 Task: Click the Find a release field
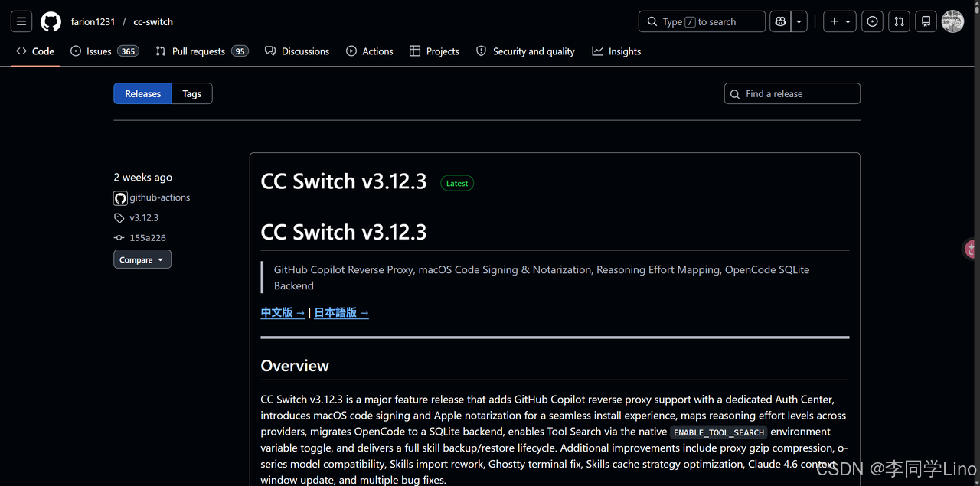pyautogui.click(x=792, y=93)
